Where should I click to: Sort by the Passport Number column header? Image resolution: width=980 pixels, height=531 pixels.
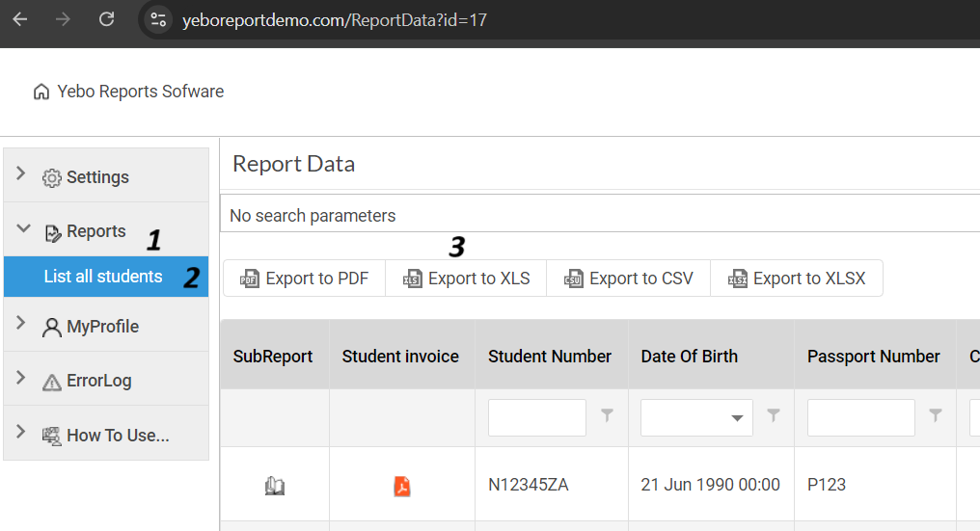tap(875, 356)
